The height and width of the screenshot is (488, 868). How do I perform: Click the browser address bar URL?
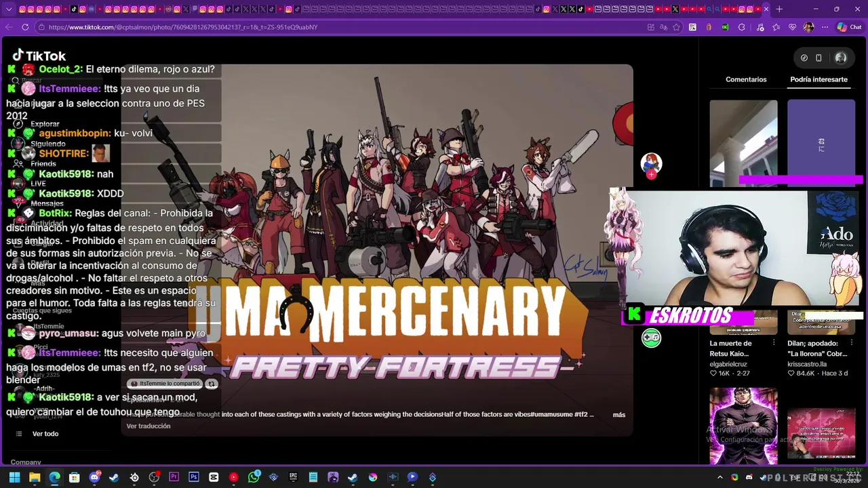point(183,27)
